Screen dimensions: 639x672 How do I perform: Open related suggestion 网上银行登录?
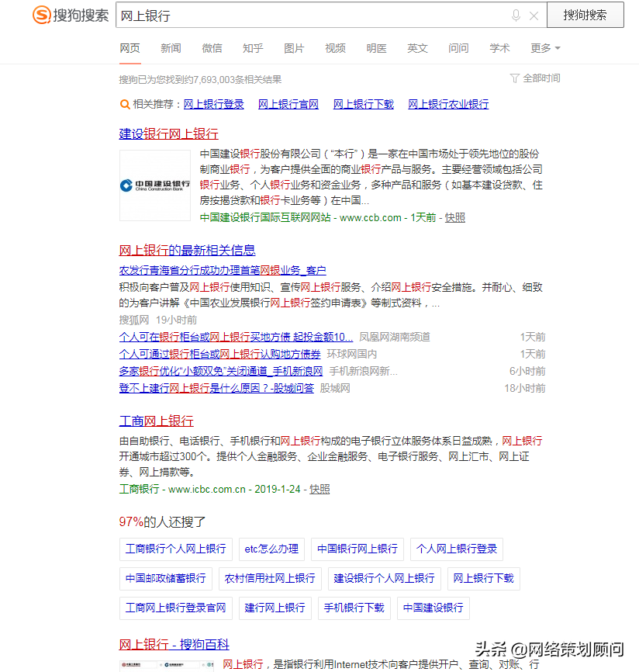click(x=214, y=104)
